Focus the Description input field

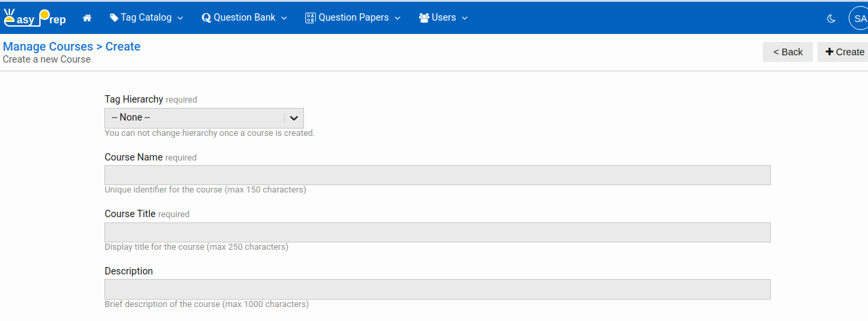pos(437,289)
